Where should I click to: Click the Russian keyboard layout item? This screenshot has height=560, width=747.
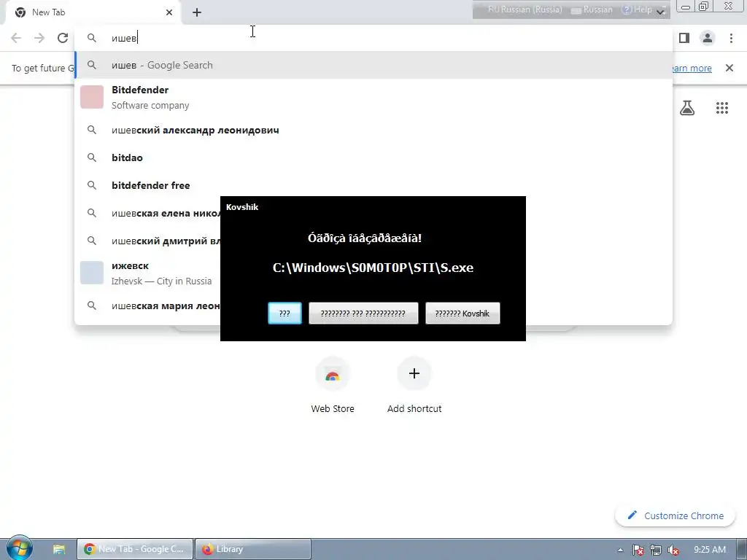[592, 9]
